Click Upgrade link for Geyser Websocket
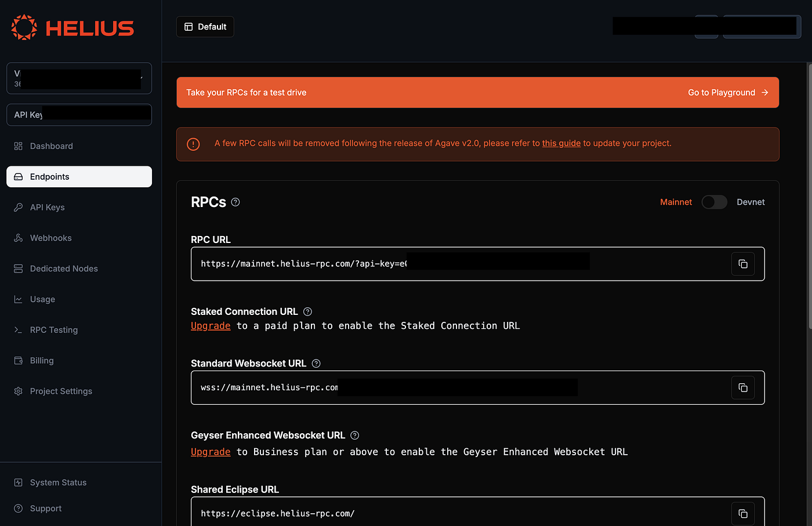Viewport: 812px width, 526px height. [211, 452]
